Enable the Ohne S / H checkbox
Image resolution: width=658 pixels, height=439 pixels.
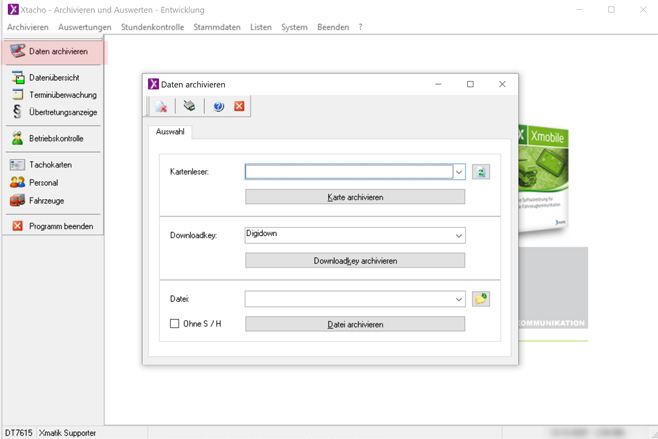[x=175, y=324]
